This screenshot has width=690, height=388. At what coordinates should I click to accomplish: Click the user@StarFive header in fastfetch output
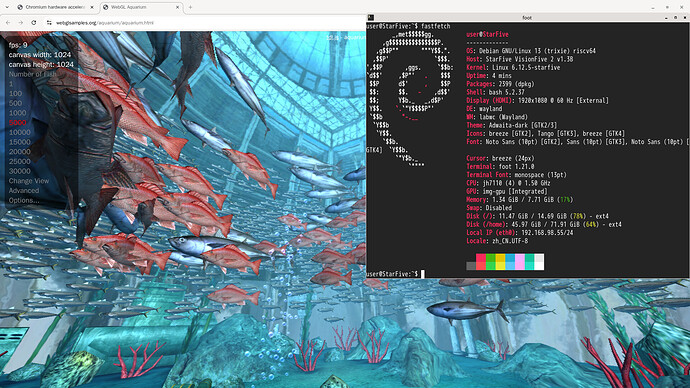488,34
